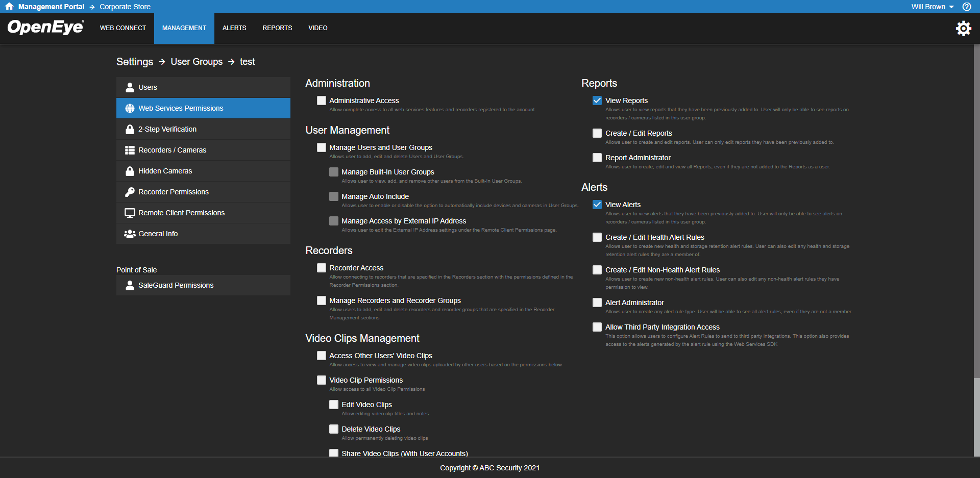Select the Recorders / Cameras list icon
This screenshot has width=980, height=478.
pos(130,149)
